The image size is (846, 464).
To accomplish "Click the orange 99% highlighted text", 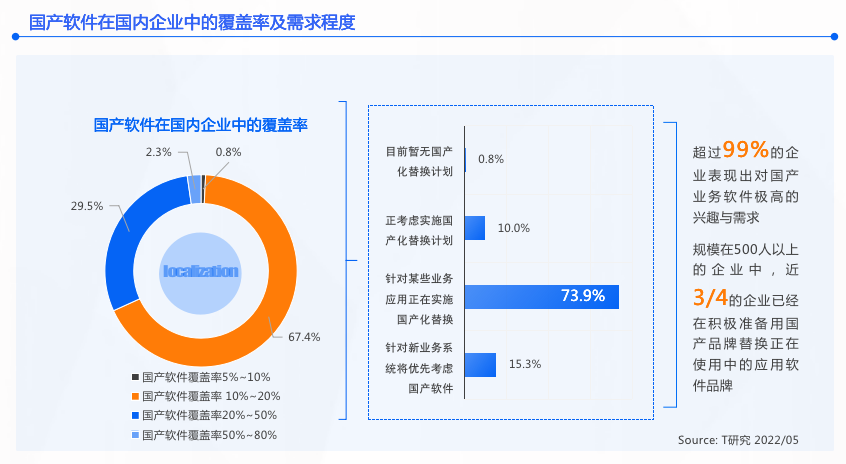I will coord(746,150).
